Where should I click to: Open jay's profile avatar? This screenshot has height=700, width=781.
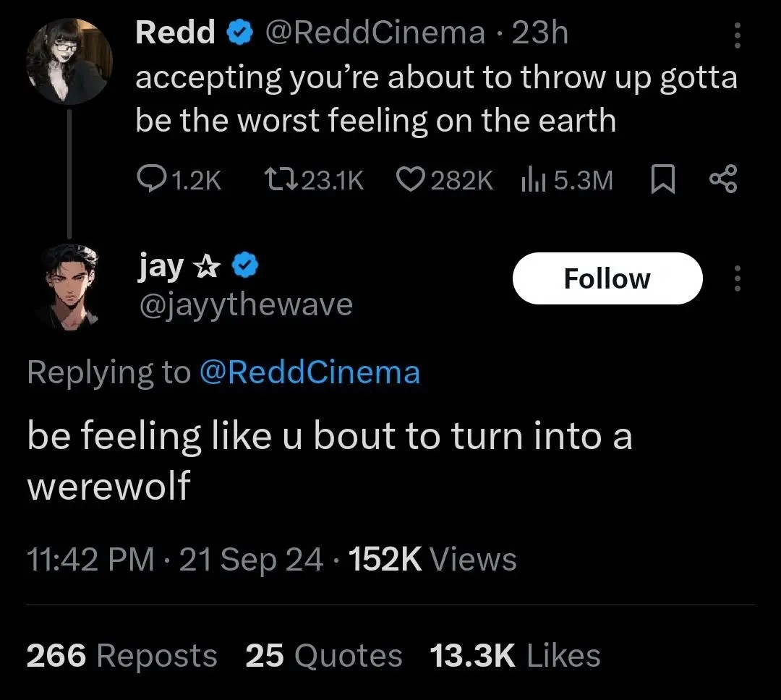[69, 286]
